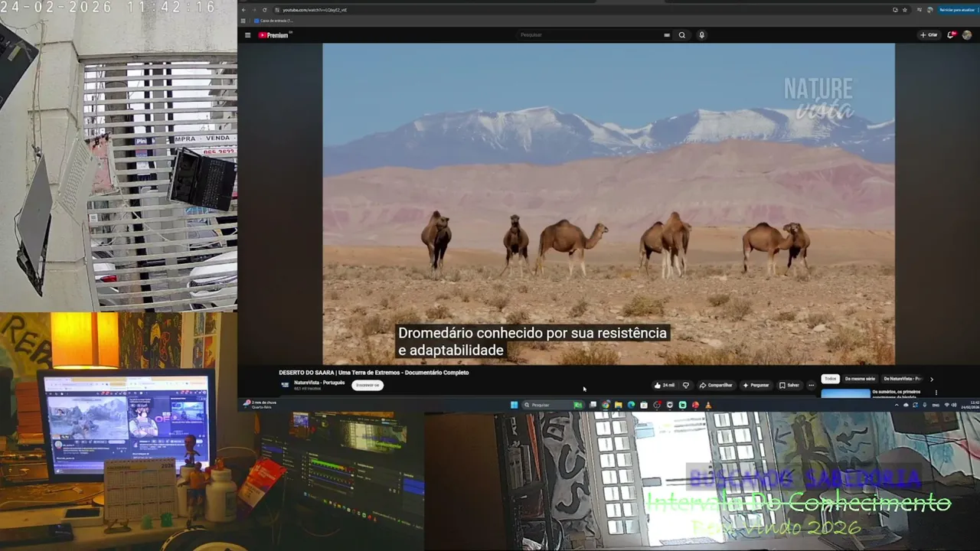980x551 pixels.
Task: Click the YouTube search magnifier button
Action: 681,35
